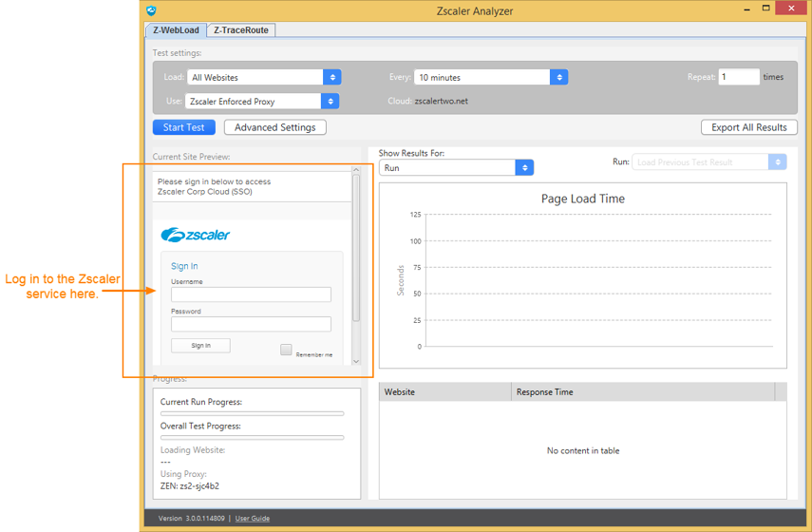Click the Response Time column header
Viewport: 812px width, 532px height.
point(642,391)
